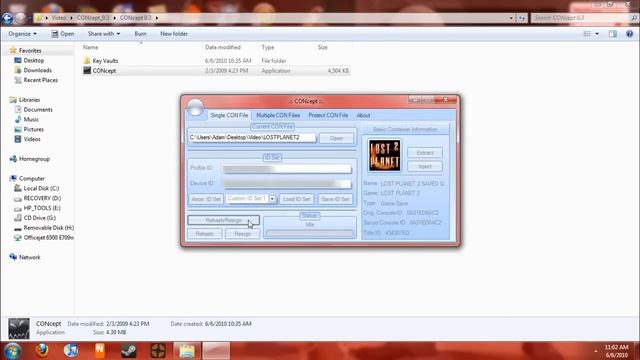Click the Rehash/Resign button

point(223,220)
